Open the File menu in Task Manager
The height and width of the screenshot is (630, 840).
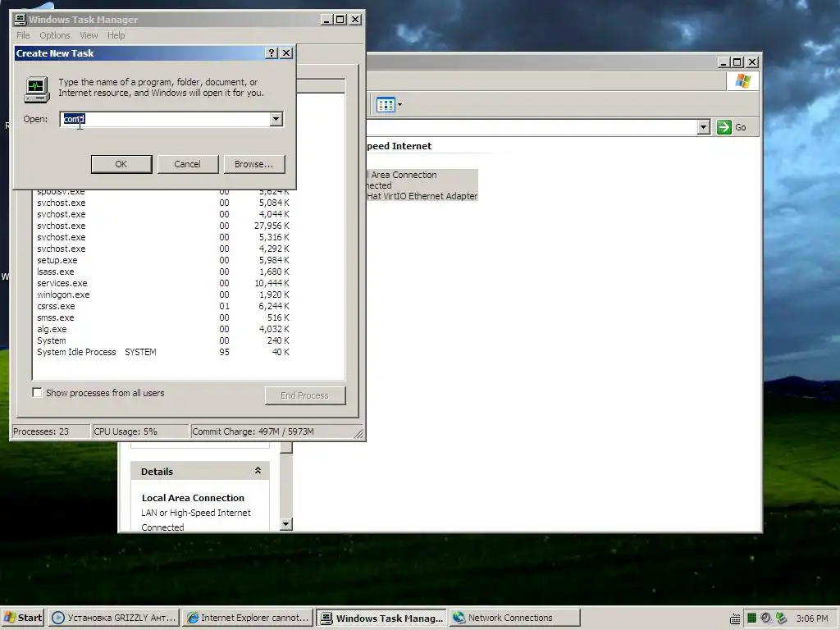[x=23, y=35]
